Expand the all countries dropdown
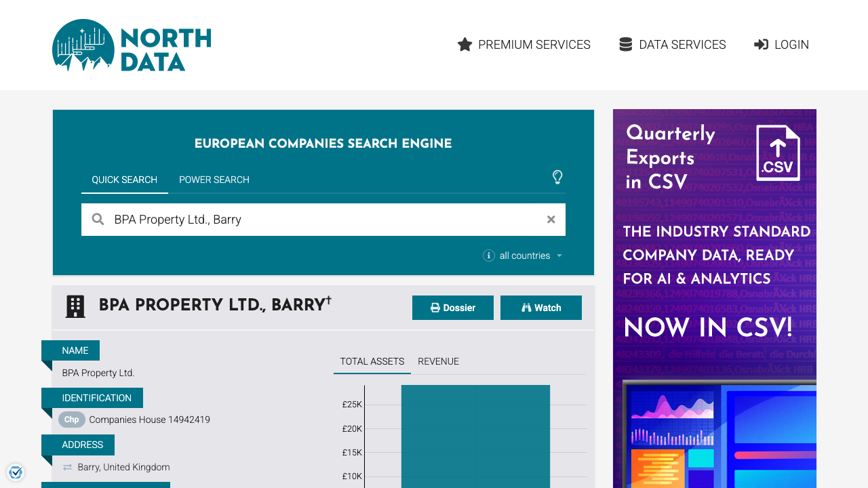Image resolution: width=868 pixels, height=488 pixels. [531, 256]
